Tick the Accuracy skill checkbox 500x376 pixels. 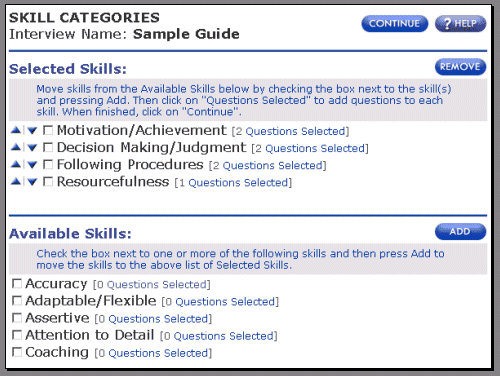(17, 284)
